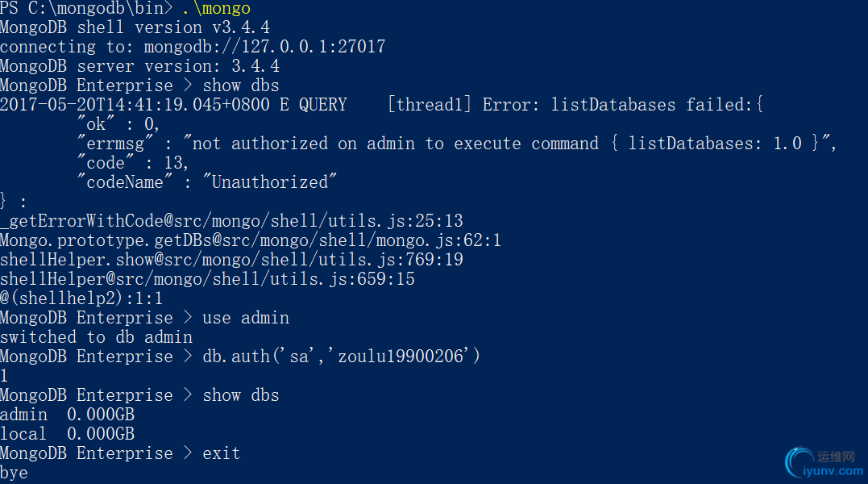Viewport: 868px width, 484px height.
Task: Click the MongoDB shell version v3.4.4 line
Action: [x=135, y=27]
